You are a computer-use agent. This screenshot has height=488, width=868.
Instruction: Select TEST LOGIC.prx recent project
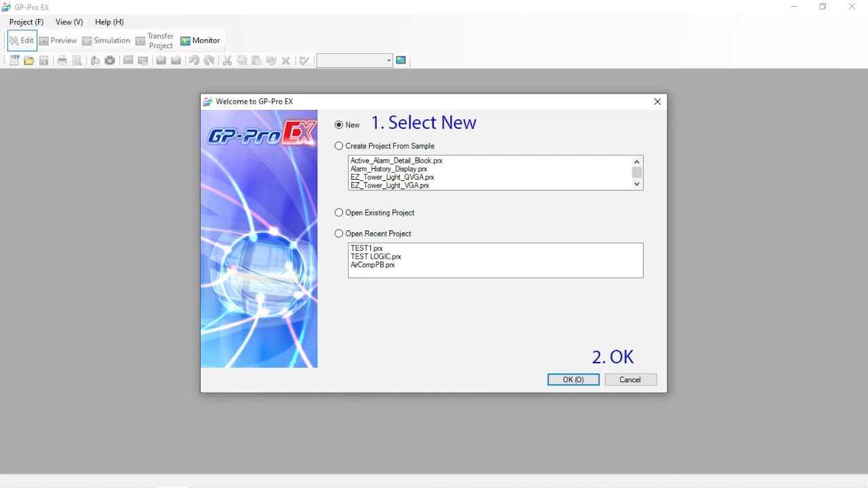coord(376,256)
